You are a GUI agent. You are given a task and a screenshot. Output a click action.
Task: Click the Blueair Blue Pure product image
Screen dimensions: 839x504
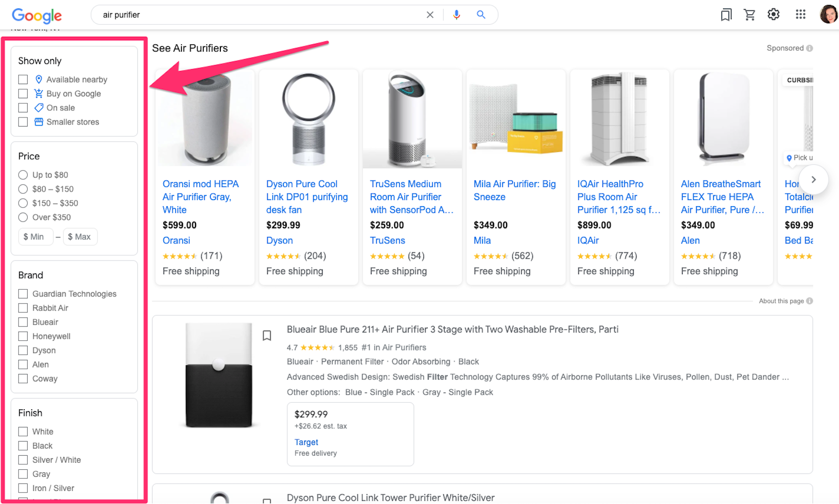click(219, 376)
